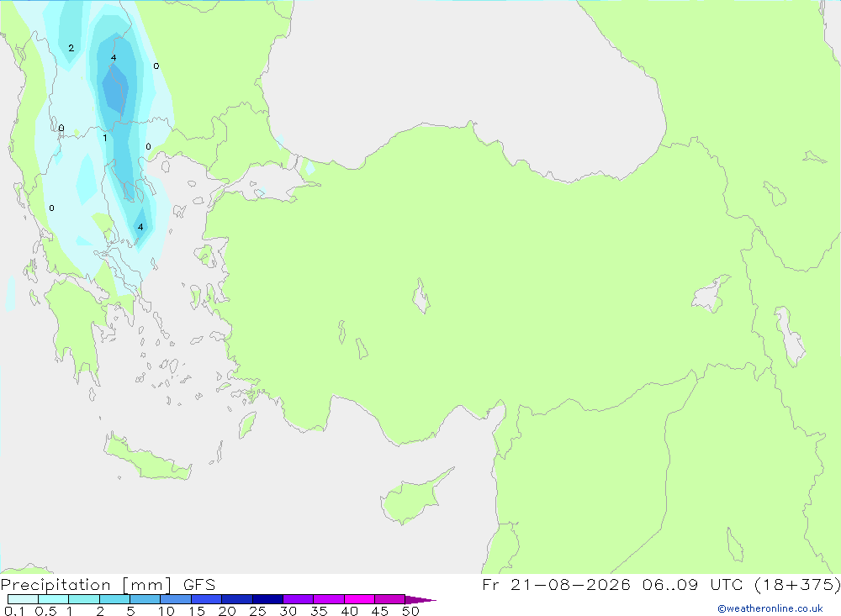
Task: Click the over-50 arrow tip of legend
Action: coord(420,600)
